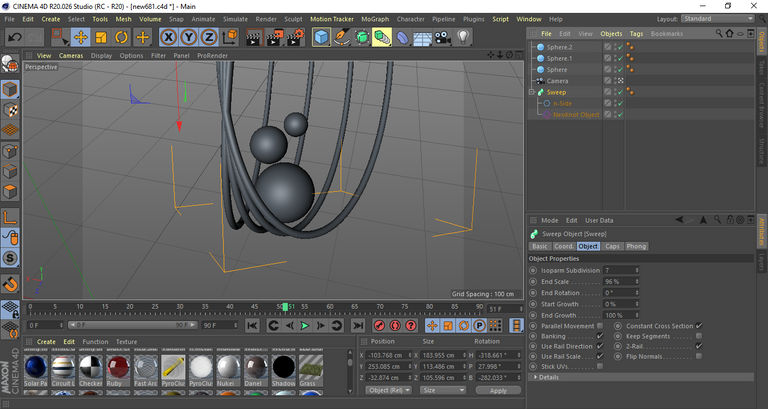Select the Shadow material swatch
Image resolution: width=768 pixels, height=409 pixels.
[284, 371]
